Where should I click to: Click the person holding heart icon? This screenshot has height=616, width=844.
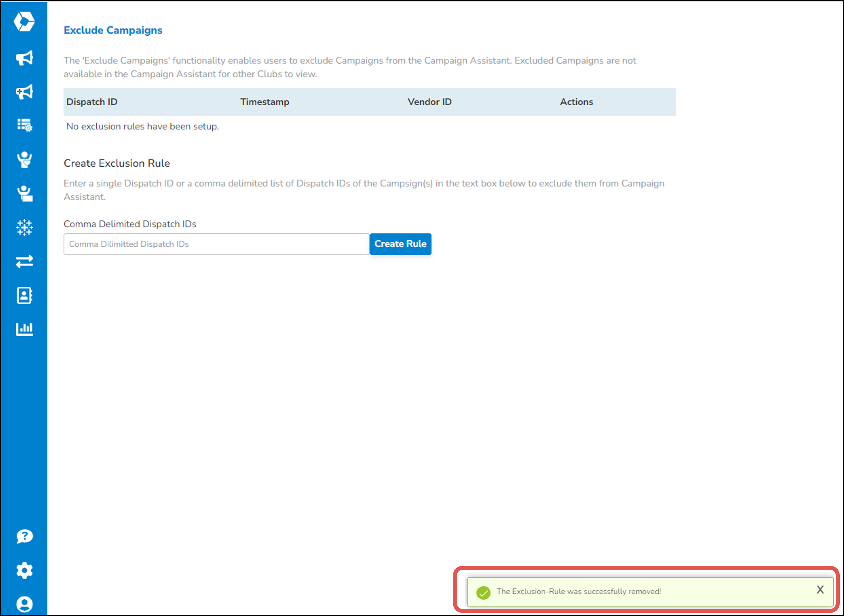25,160
